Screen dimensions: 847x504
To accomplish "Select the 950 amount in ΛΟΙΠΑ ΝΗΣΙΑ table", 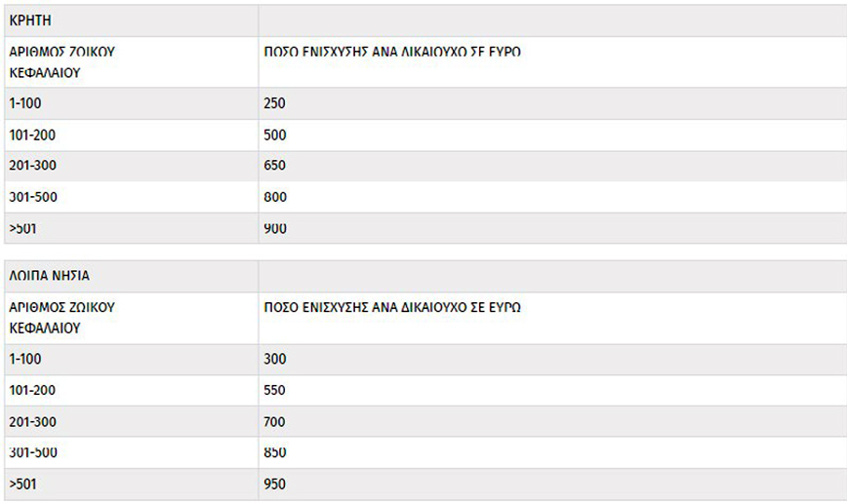I will tap(274, 484).
